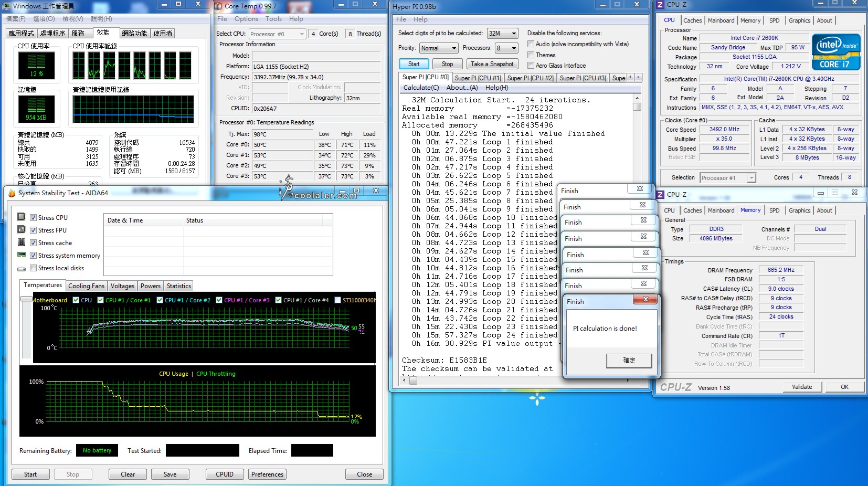Image resolution: width=868 pixels, height=486 pixels.
Task: Click the Intel Core i7 logo in CPU-Z
Action: [836, 51]
